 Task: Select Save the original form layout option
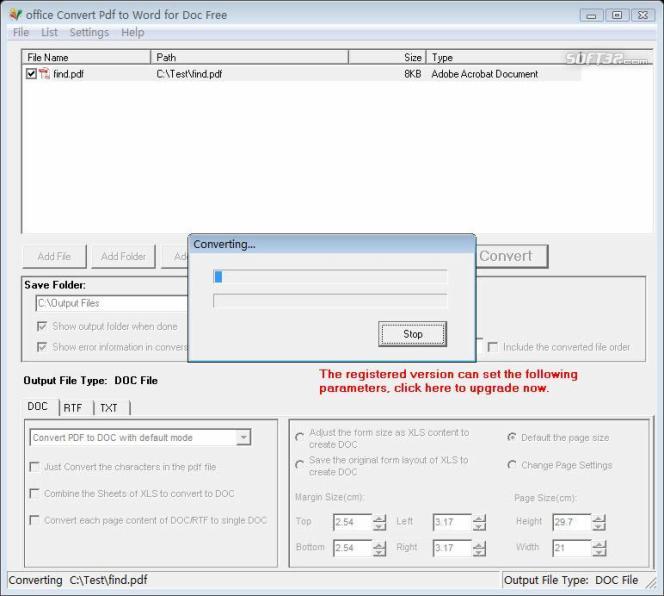point(299,464)
